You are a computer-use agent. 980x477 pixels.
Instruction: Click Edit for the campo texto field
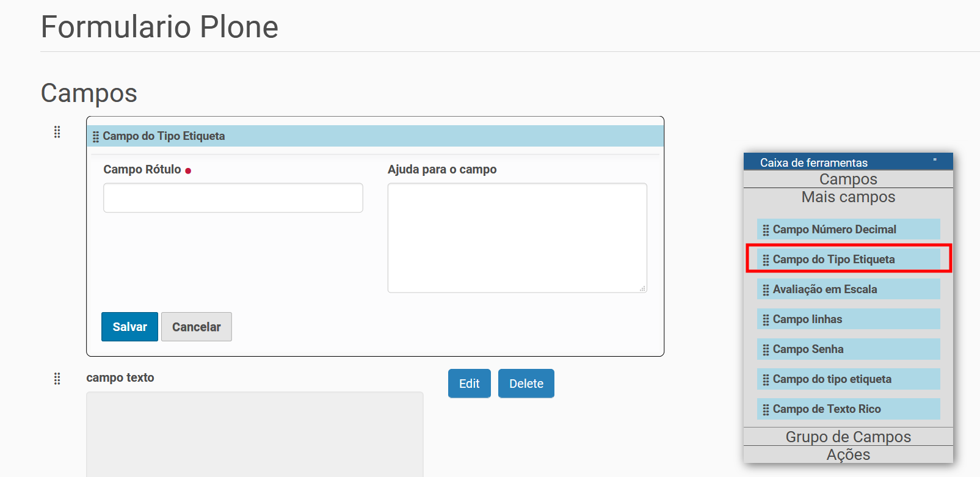(469, 384)
